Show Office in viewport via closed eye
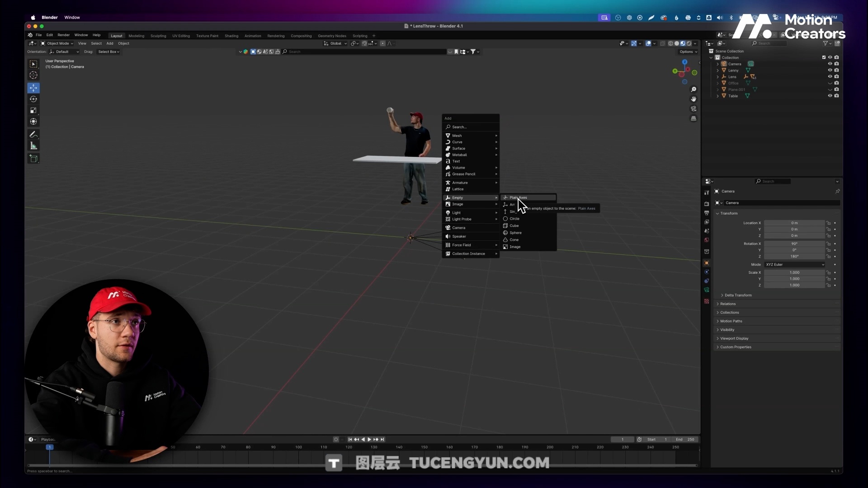This screenshot has width=868, height=488. (x=830, y=83)
